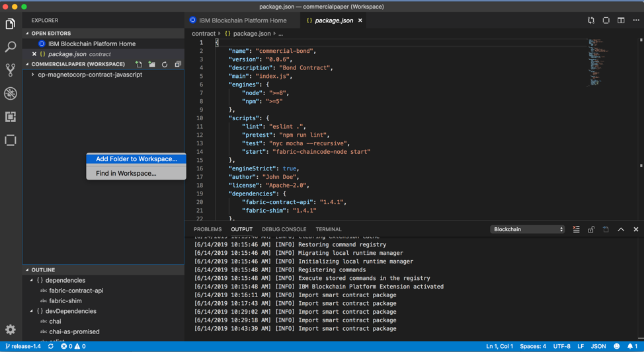Click the New File icon in workspace header
The image size is (644, 352).
139,65
